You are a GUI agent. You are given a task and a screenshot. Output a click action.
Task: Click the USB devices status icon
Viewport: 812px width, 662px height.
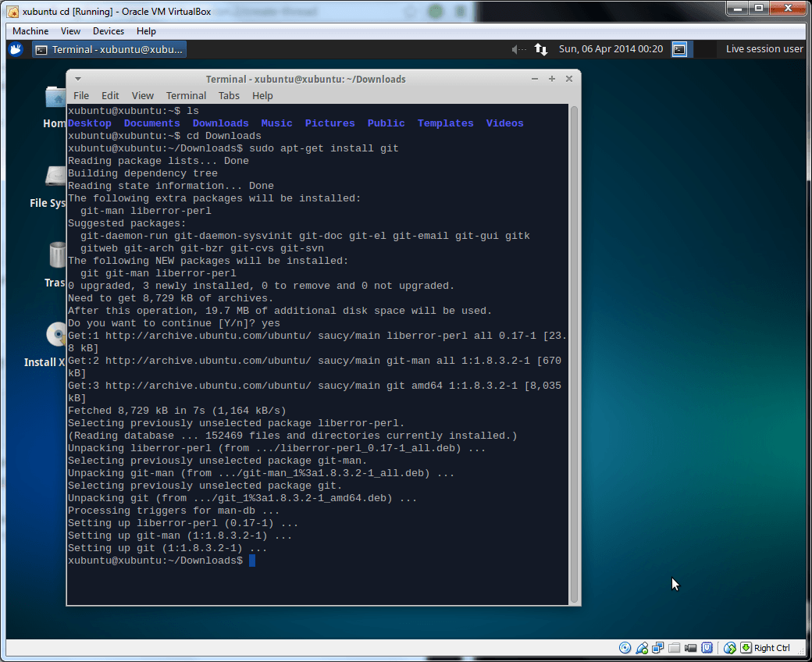pos(642,648)
